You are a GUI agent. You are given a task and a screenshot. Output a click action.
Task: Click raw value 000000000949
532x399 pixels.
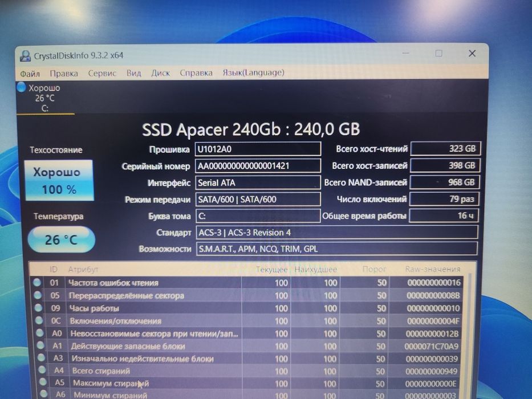[431, 371]
